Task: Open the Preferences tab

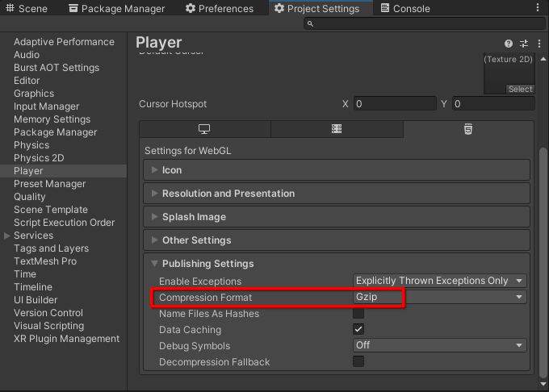Action: pyautogui.click(x=220, y=8)
